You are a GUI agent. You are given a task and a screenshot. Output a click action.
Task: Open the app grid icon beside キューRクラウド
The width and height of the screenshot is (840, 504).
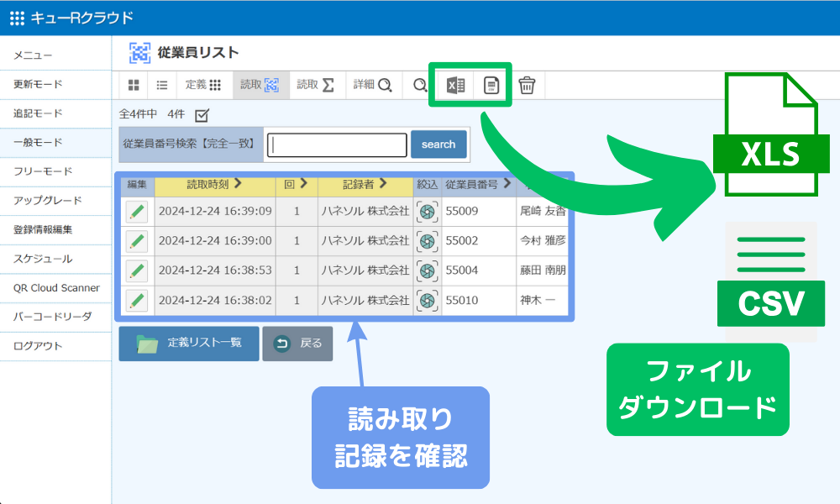pos(17,18)
